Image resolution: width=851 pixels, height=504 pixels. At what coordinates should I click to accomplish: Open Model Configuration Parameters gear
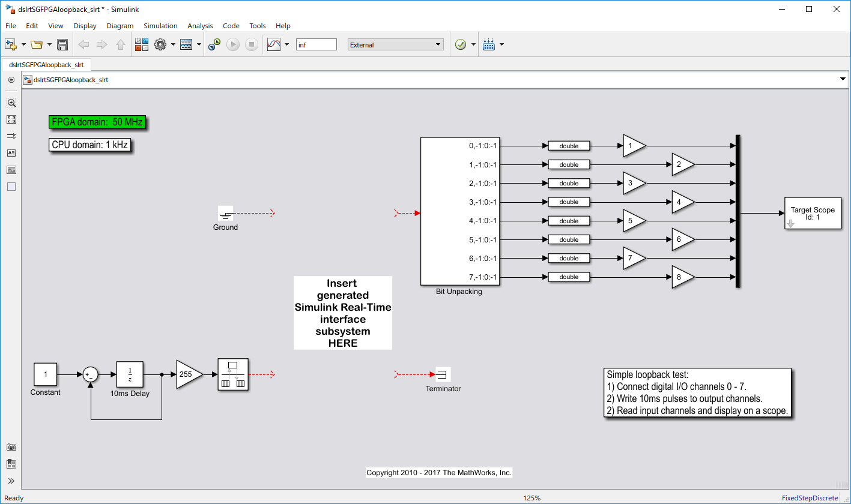point(160,44)
